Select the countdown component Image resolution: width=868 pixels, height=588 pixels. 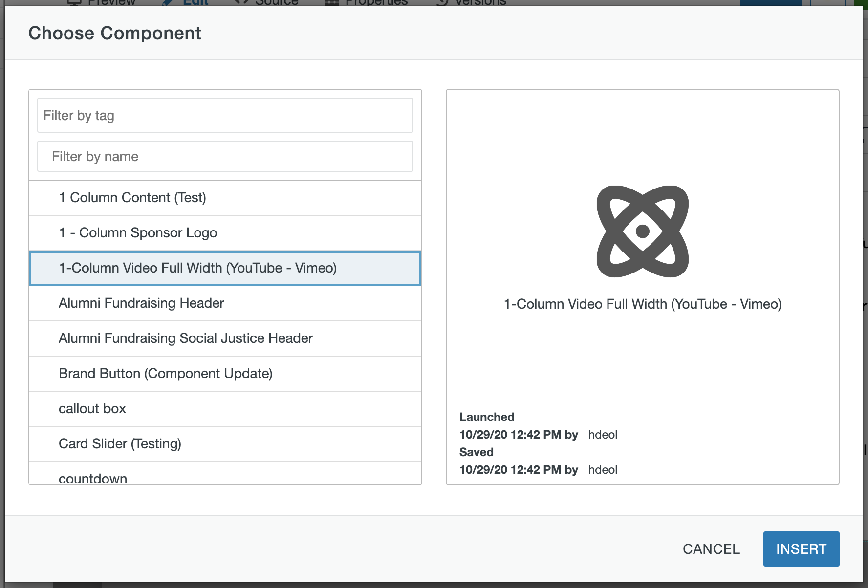point(225,476)
